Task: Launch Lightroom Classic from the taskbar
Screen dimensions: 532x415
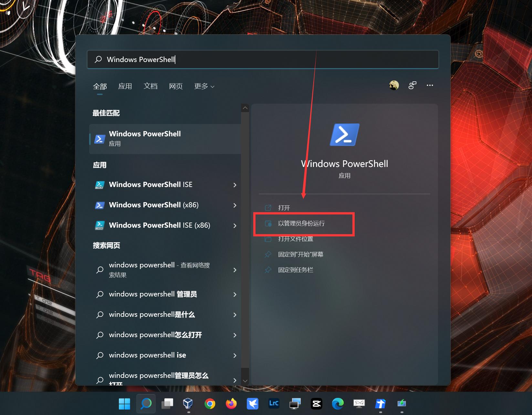Action: (274, 403)
